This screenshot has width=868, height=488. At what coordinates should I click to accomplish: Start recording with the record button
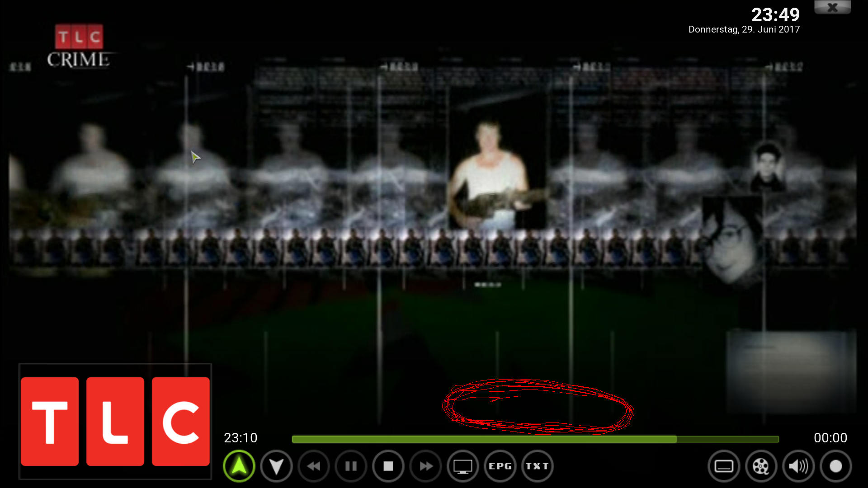[836, 466]
